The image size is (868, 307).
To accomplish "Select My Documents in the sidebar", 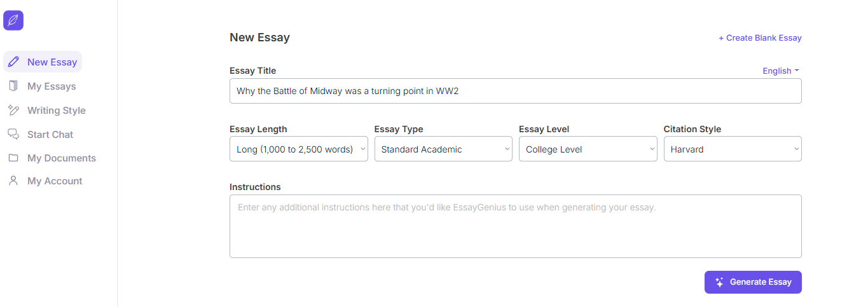I will click(62, 158).
